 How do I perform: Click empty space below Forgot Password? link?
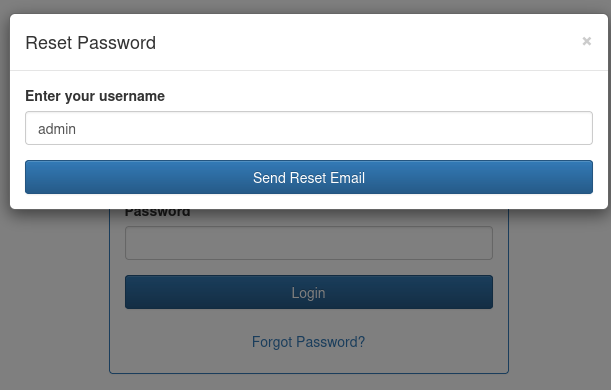coord(309,361)
